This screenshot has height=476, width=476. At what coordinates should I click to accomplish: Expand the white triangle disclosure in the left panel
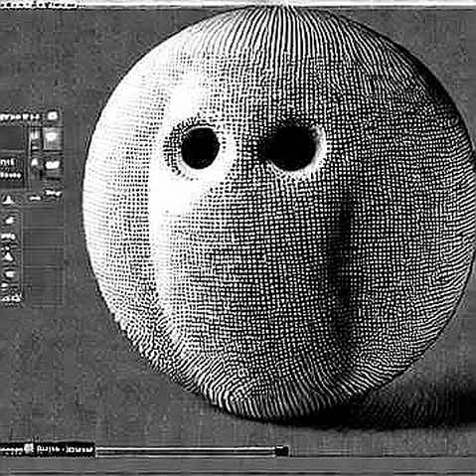point(7,200)
